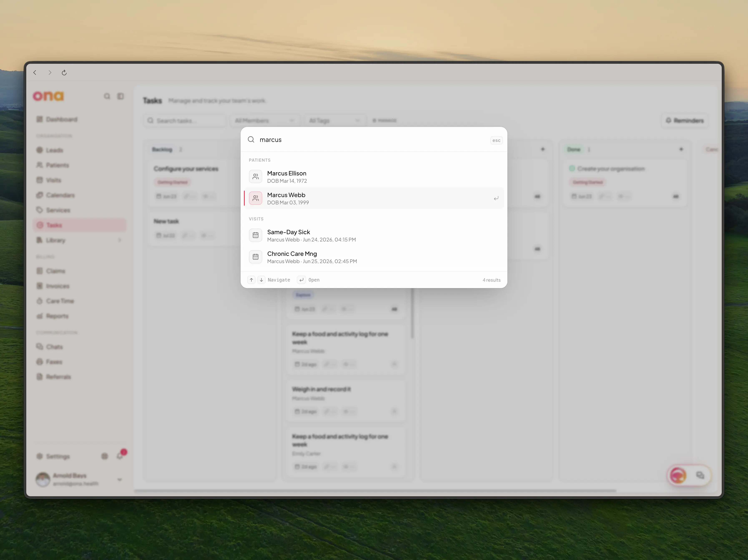Open the Chronic Care Mng visit
Image resolution: width=748 pixels, height=560 pixels.
(x=374, y=257)
